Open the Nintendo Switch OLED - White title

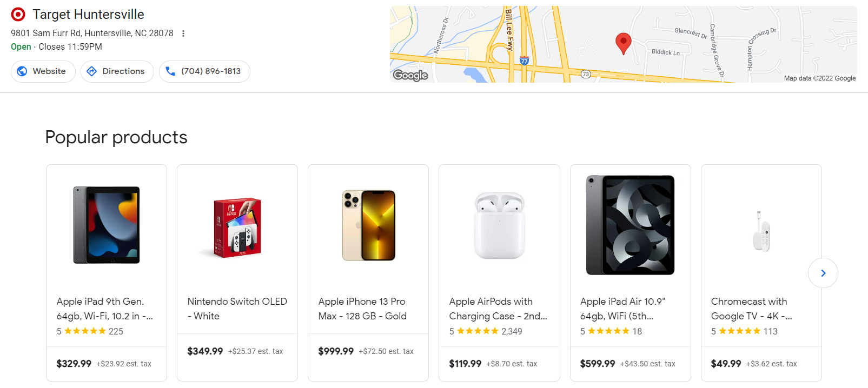[237, 309]
